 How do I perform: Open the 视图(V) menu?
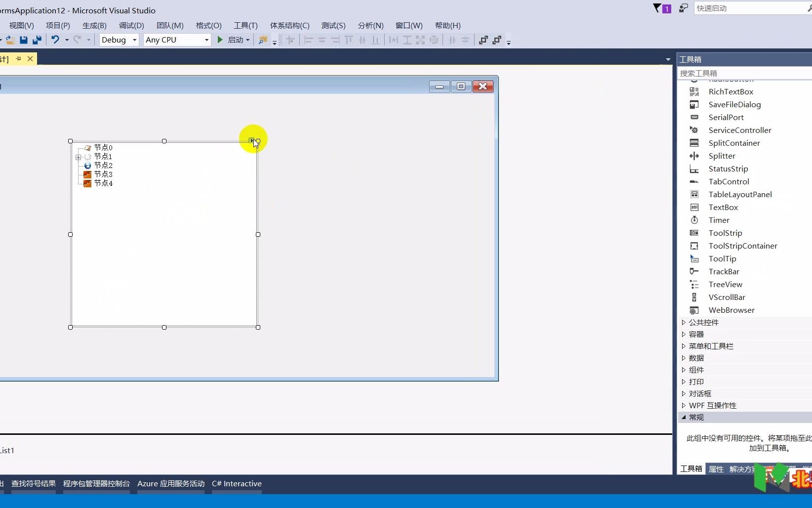(x=21, y=25)
